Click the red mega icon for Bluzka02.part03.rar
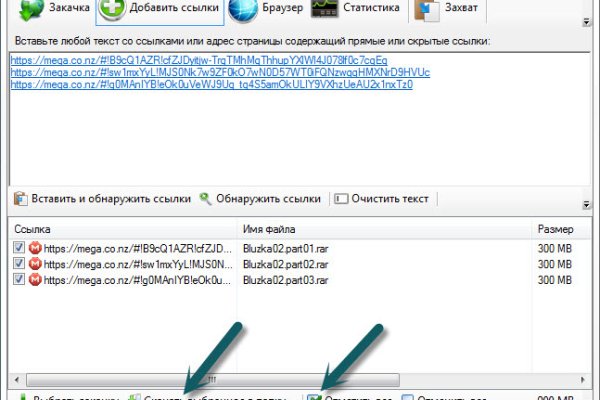This screenshot has width=600, height=400. coord(35,280)
